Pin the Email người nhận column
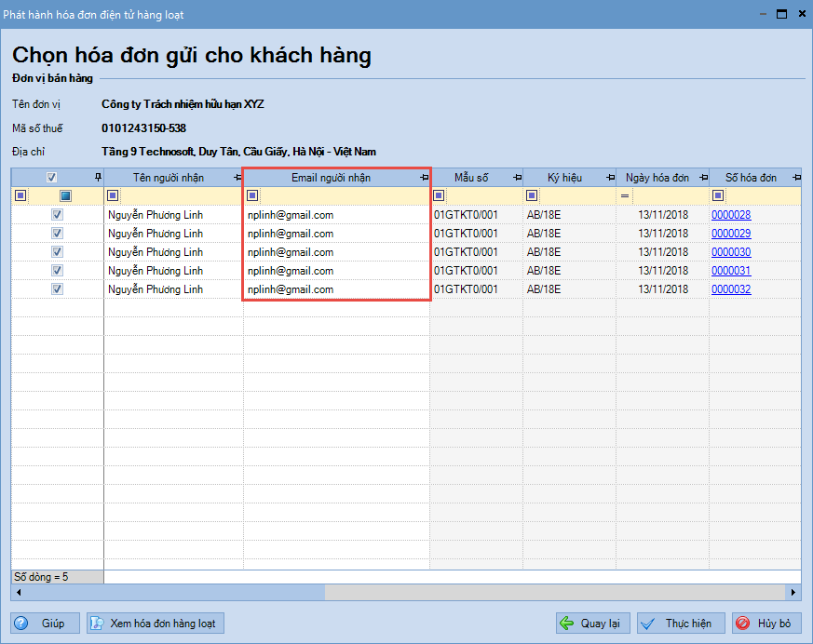The height and width of the screenshot is (644, 813). (x=424, y=178)
